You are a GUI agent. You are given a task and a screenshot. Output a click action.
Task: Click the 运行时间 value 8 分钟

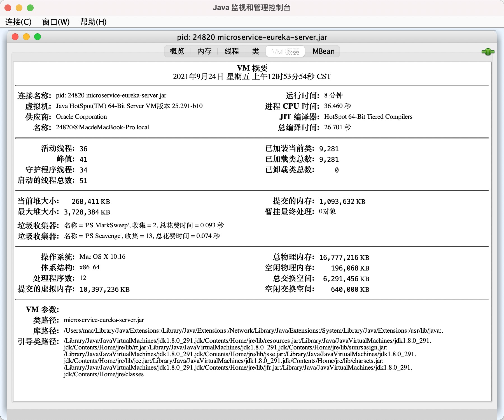333,95
